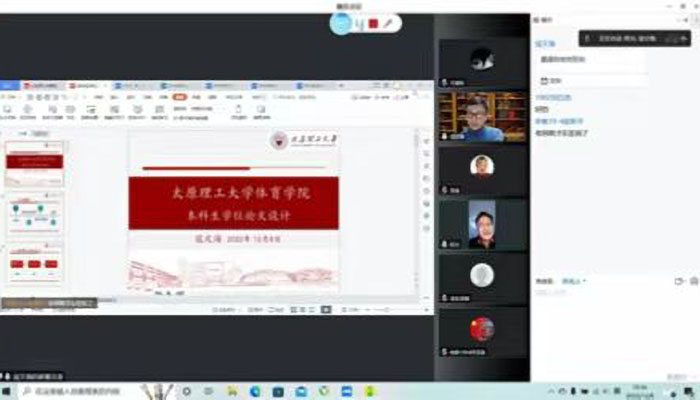Click the icon right of chat recipient selector

679,280
